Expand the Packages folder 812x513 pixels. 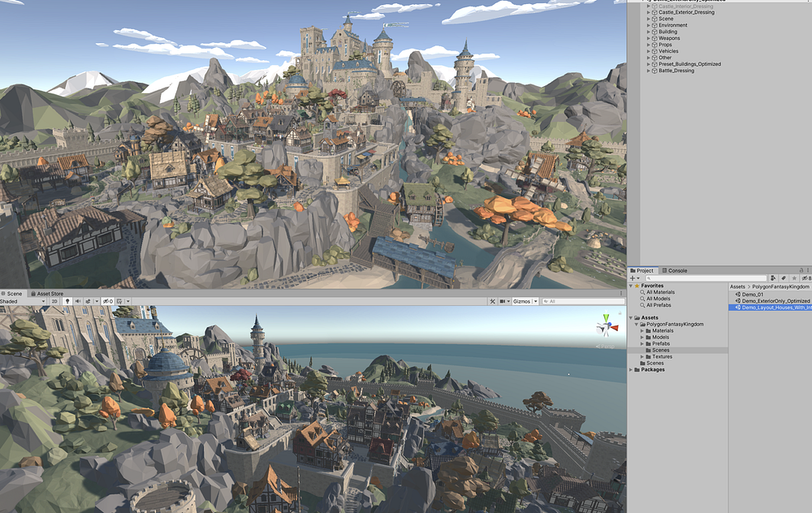631,369
